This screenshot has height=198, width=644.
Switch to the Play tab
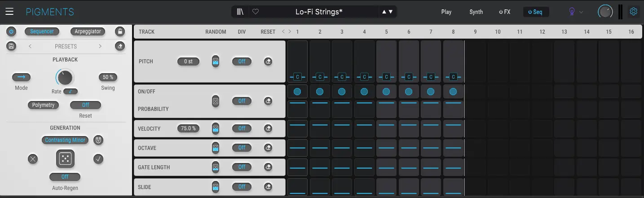click(x=446, y=12)
